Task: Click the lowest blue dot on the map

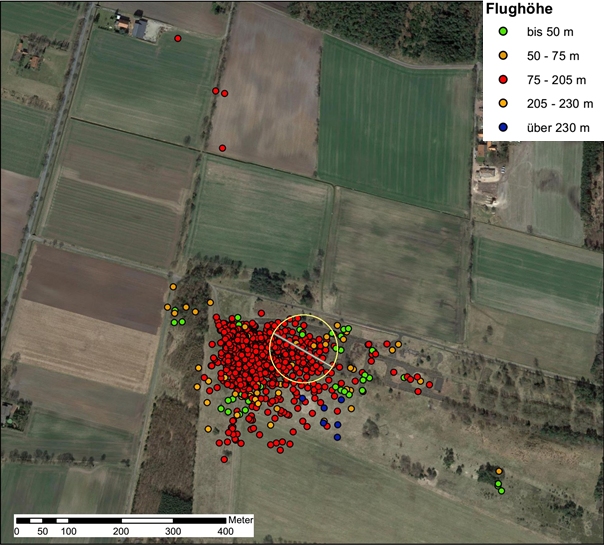Action: point(337,437)
